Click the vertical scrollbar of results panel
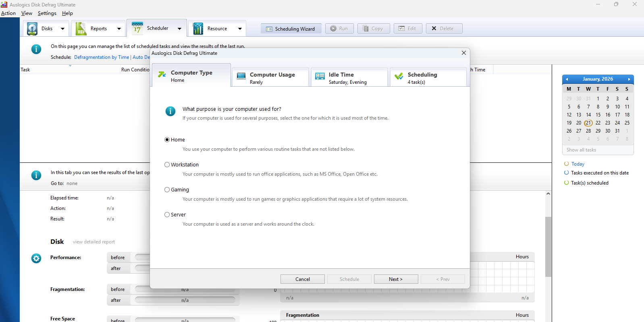Screen dimensions: 644x322 click(x=548, y=247)
